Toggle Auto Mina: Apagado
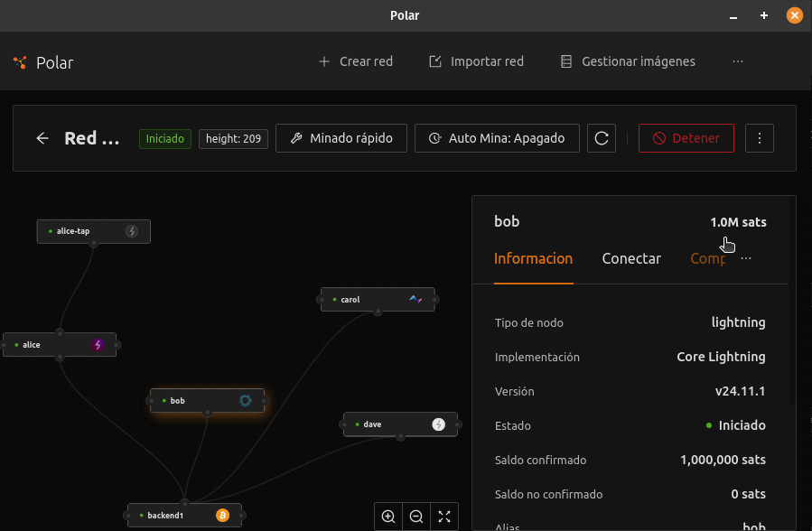812x531 pixels. pos(497,138)
